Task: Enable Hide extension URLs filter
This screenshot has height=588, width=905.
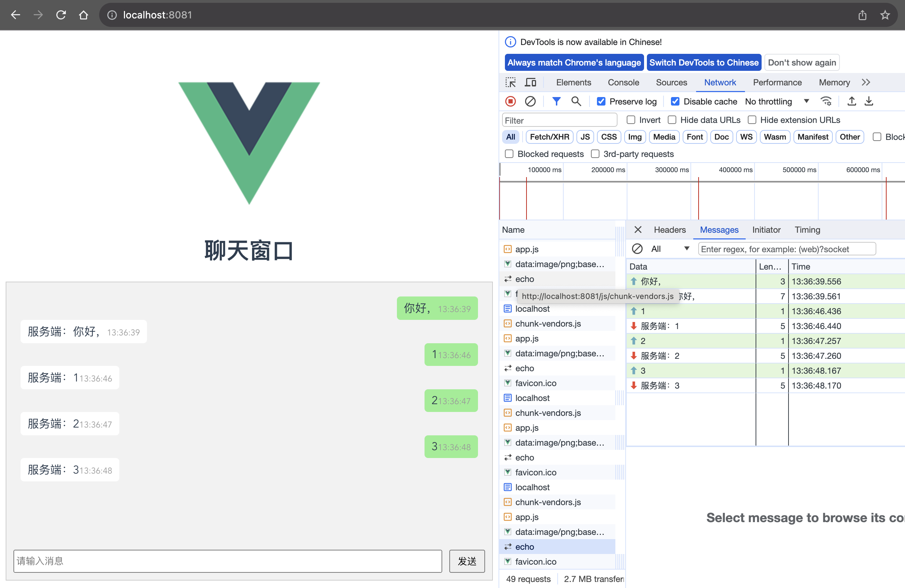Action: [752, 120]
